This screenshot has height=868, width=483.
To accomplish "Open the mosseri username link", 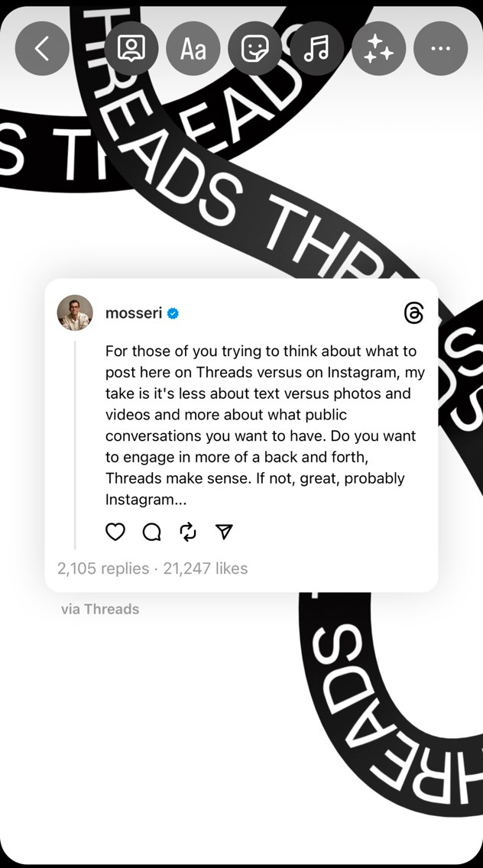I will [x=134, y=313].
